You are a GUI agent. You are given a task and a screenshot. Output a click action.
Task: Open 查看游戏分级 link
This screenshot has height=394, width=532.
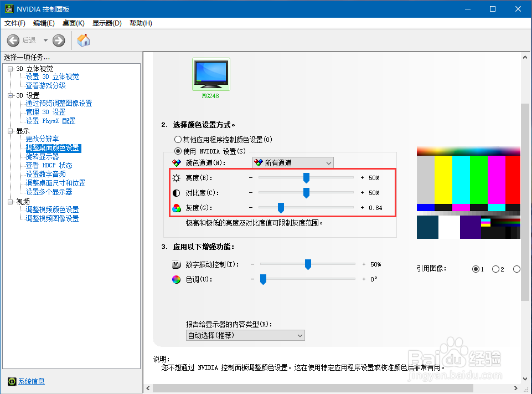tap(45, 85)
